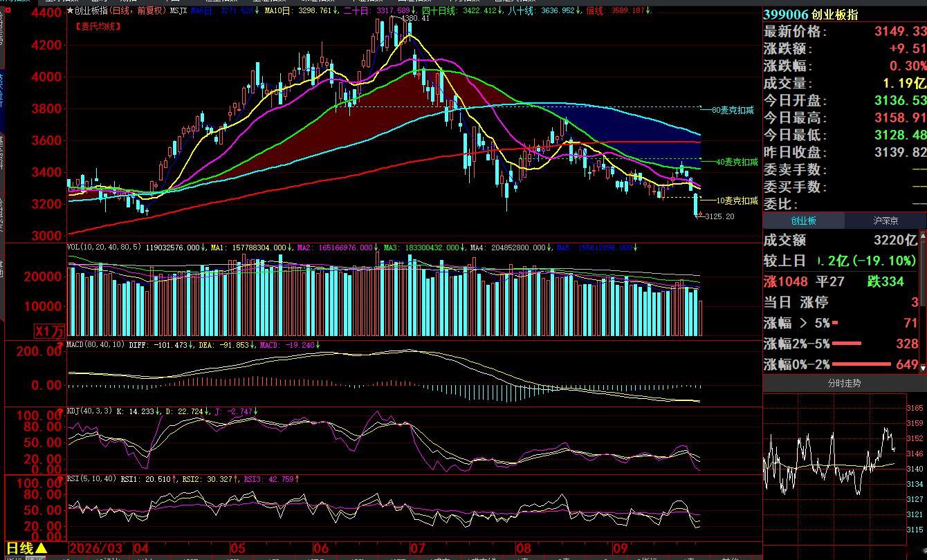Click the 3125.20 low price label
The image size is (927, 560).
point(720,216)
